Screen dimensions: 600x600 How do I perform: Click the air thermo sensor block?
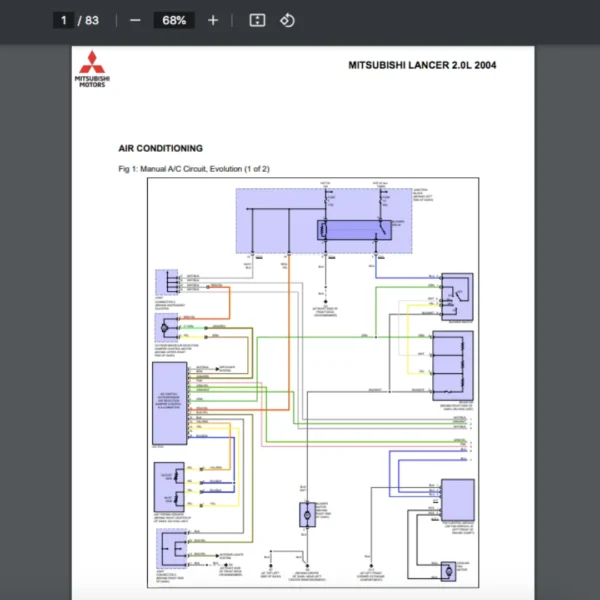tap(169, 487)
